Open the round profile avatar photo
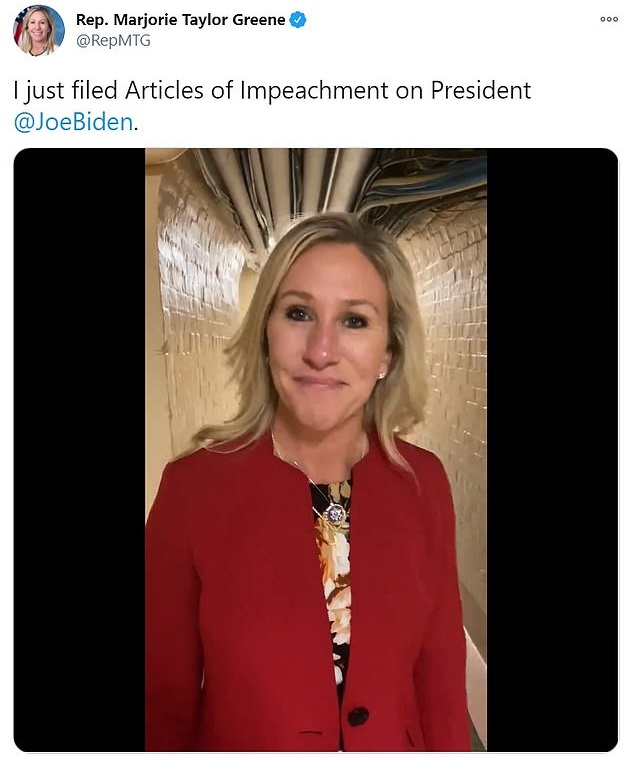The image size is (634, 757). tap(39, 30)
